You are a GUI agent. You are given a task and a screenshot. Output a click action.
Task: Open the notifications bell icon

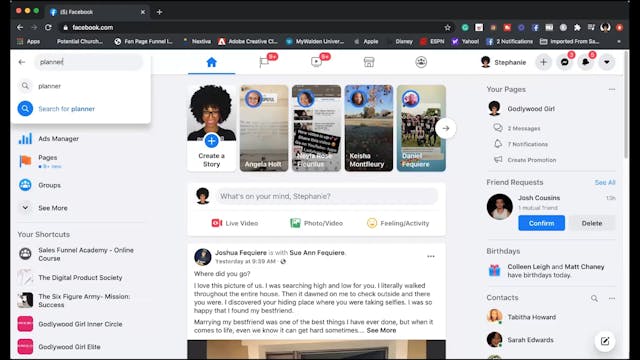click(586, 62)
